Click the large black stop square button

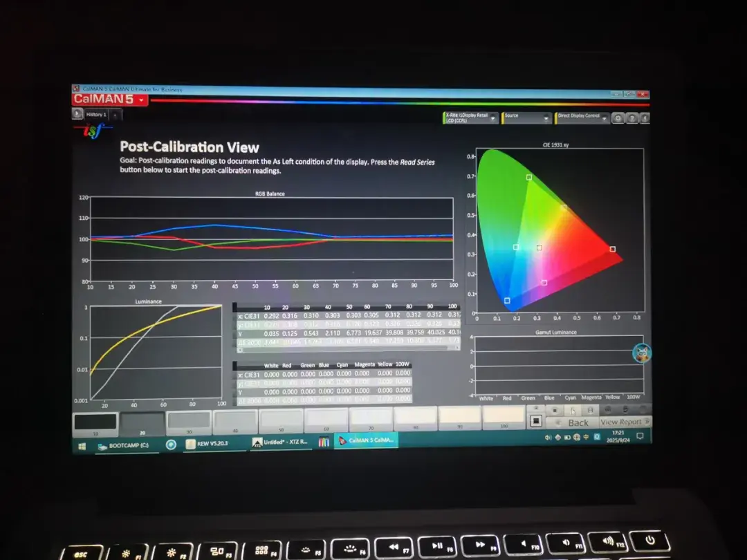point(535,421)
